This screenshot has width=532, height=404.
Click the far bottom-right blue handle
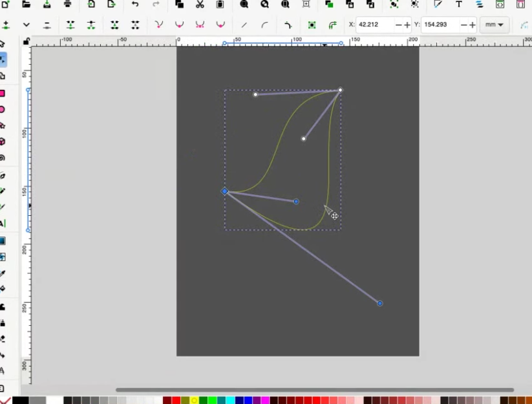(x=379, y=303)
